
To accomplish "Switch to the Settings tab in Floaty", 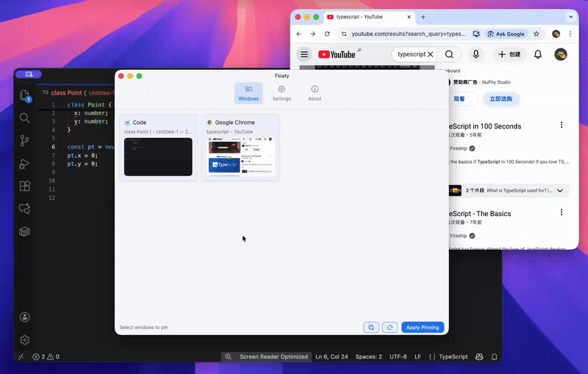I will [282, 93].
